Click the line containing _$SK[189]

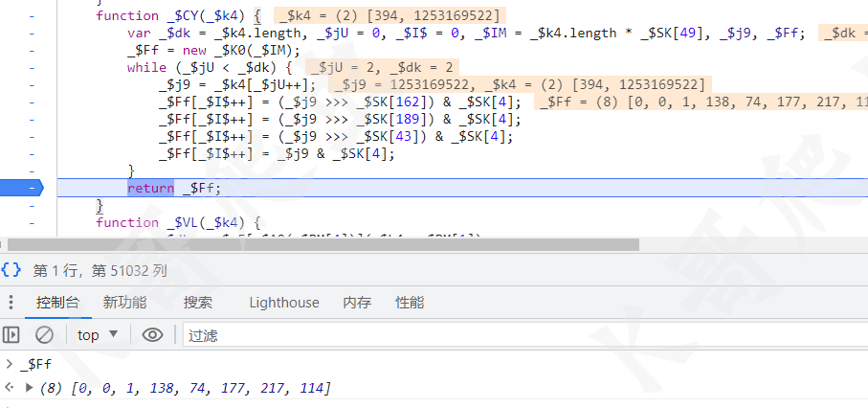click(340, 119)
